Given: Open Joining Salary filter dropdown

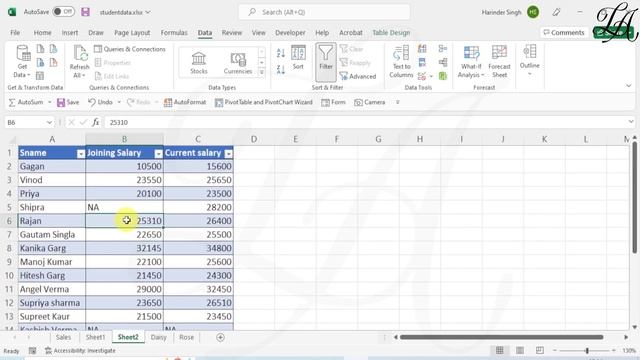Looking at the screenshot, I should pos(158,153).
